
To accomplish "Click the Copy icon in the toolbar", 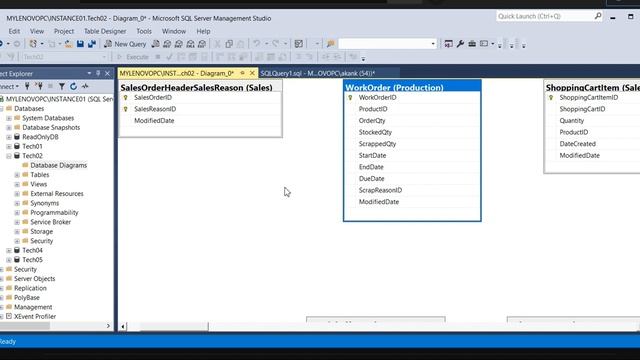I will [229, 44].
